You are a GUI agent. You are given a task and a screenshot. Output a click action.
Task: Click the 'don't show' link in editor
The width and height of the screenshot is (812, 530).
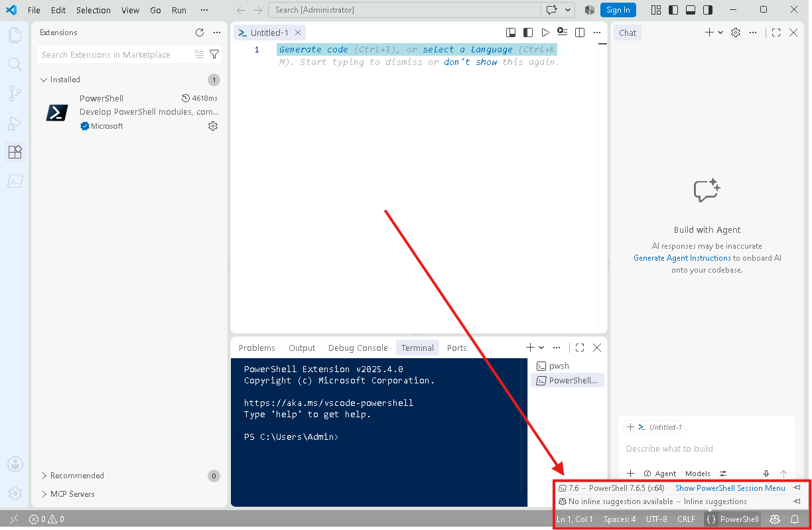pyautogui.click(x=470, y=62)
